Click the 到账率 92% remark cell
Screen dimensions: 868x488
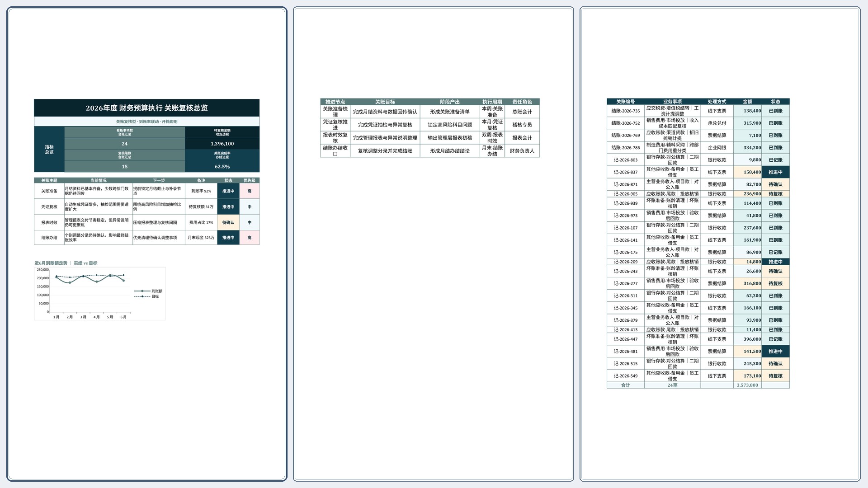point(201,191)
